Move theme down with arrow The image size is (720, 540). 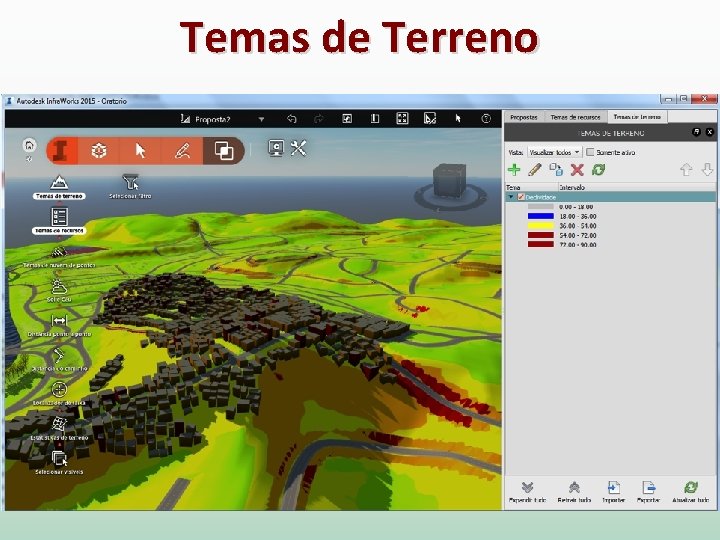pos(707,170)
